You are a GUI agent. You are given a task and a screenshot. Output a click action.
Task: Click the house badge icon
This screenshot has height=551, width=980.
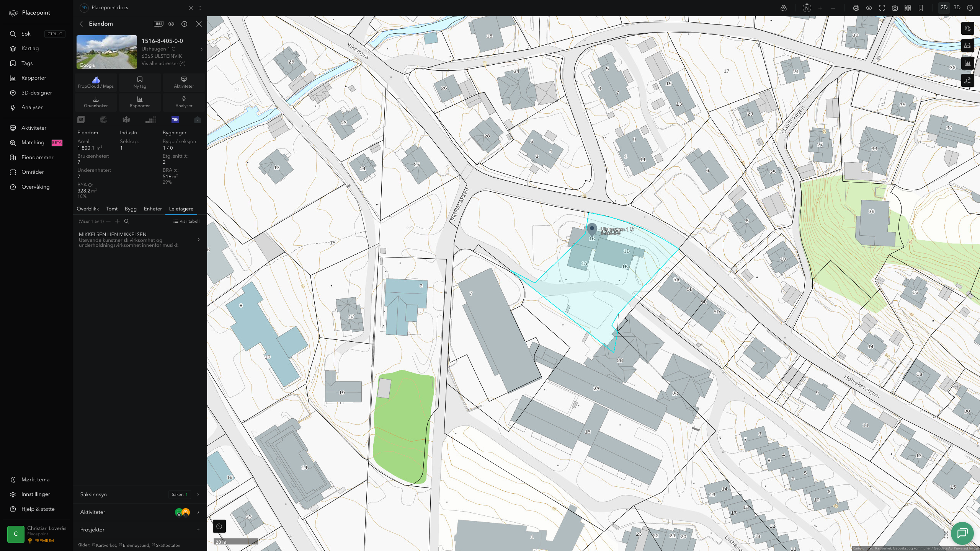198,120
